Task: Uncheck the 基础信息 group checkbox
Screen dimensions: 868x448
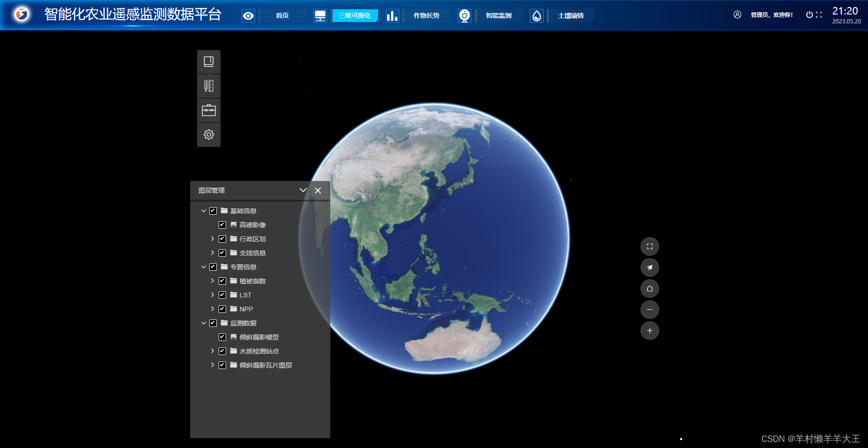Action: pos(213,211)
